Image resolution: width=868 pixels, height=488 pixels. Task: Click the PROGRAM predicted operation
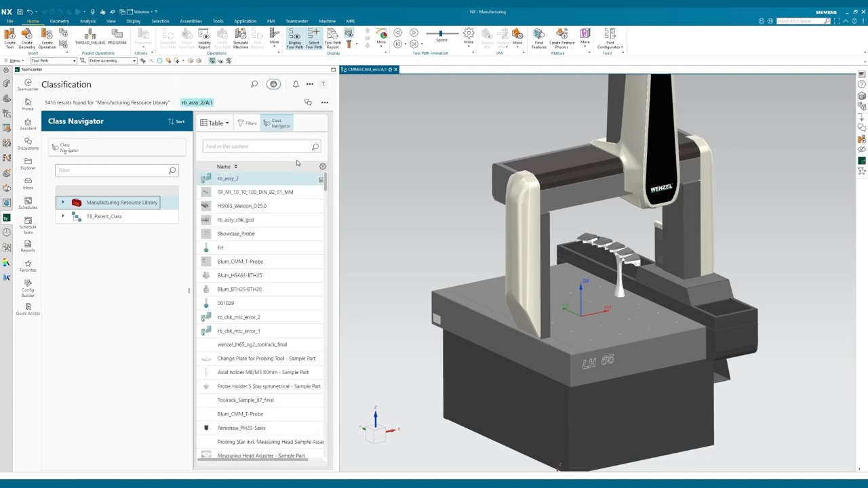pos(117,38)
